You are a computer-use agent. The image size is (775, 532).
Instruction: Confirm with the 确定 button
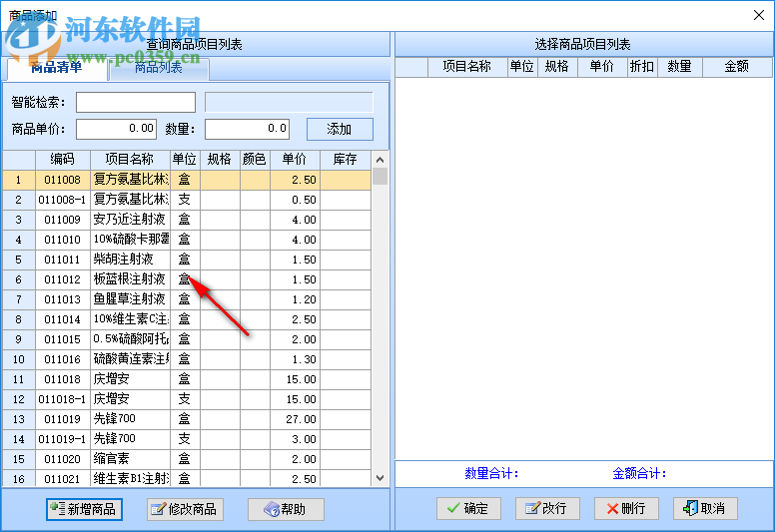[x=468, y=508]
